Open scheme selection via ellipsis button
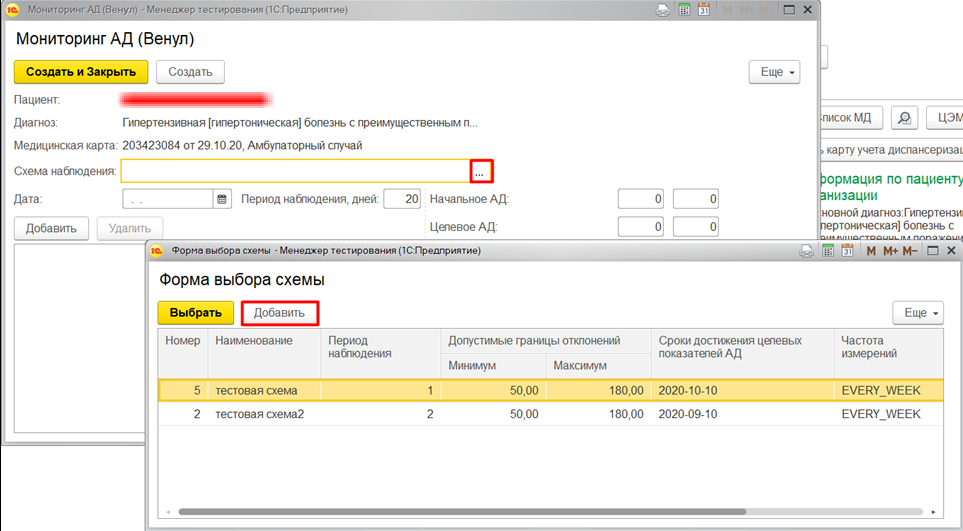This screenshot has height=531, width=963. tap(481, 172)
